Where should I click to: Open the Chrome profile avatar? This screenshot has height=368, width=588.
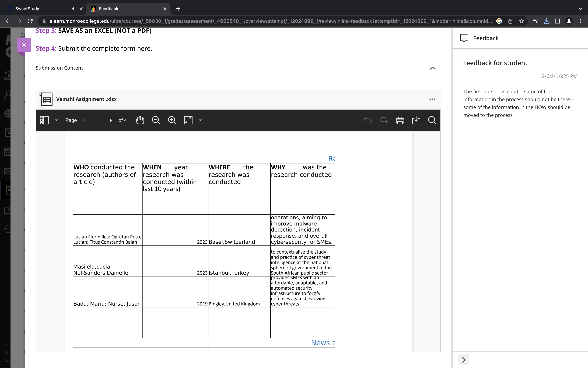[569, 21]
